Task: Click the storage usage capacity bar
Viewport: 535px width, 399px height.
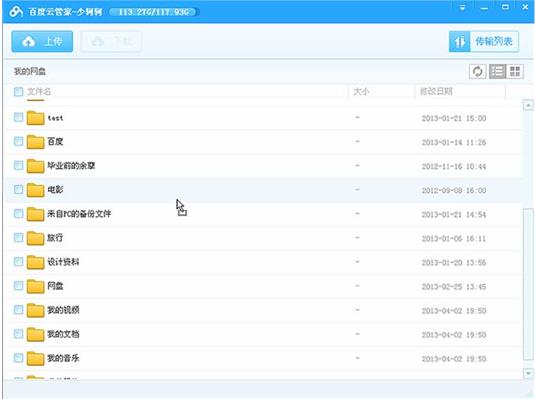Action: coord(154,12)
